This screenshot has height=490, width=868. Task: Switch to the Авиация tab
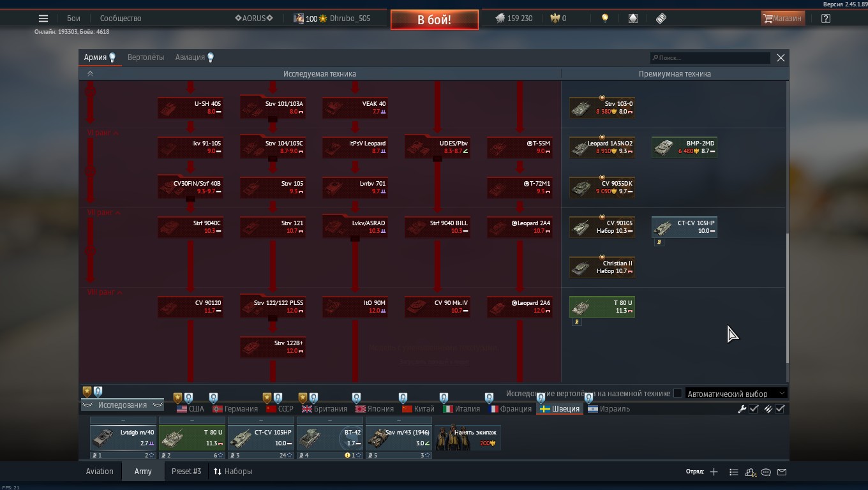point(195,57)
